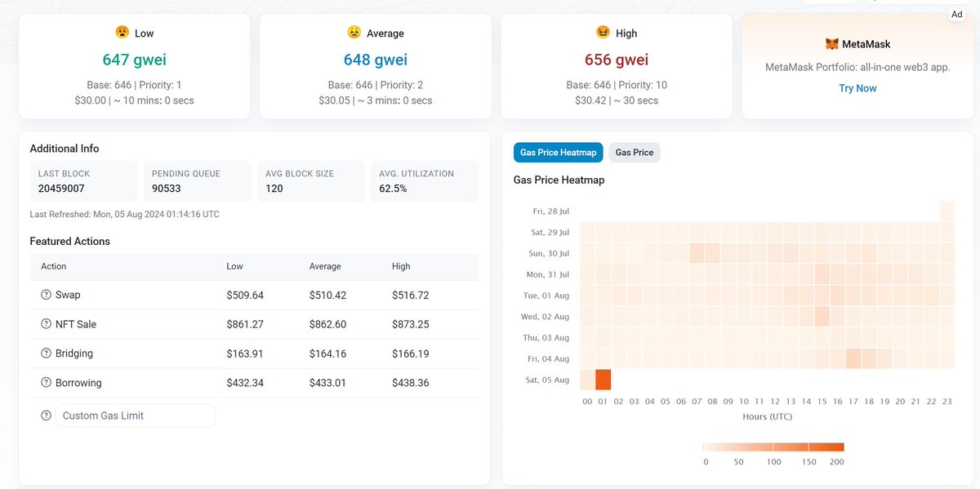980x489 pixels.
Task: Click the Average card $30.05 time estimate
Action: click(x=376, y=100)
